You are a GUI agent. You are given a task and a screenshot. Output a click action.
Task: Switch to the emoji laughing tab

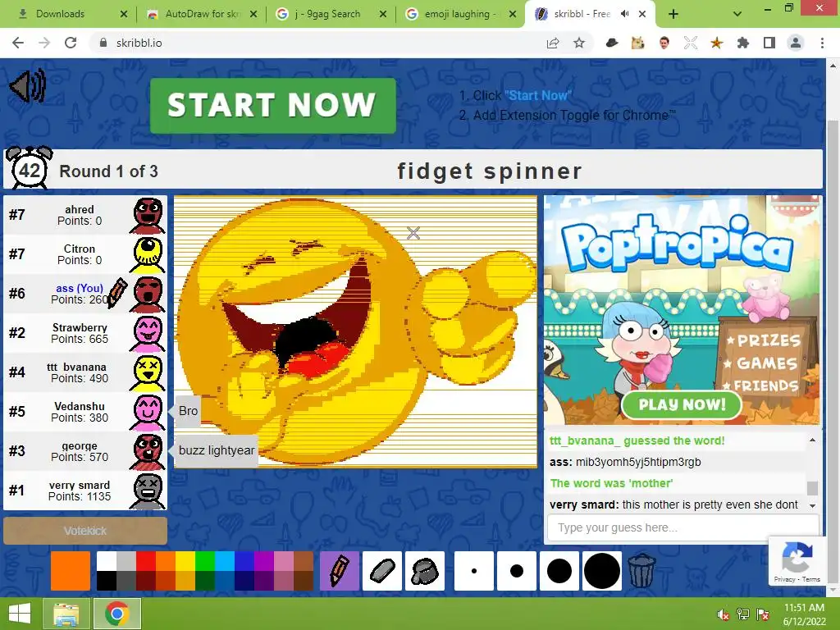pyautogui.click(x=456, y=14)
